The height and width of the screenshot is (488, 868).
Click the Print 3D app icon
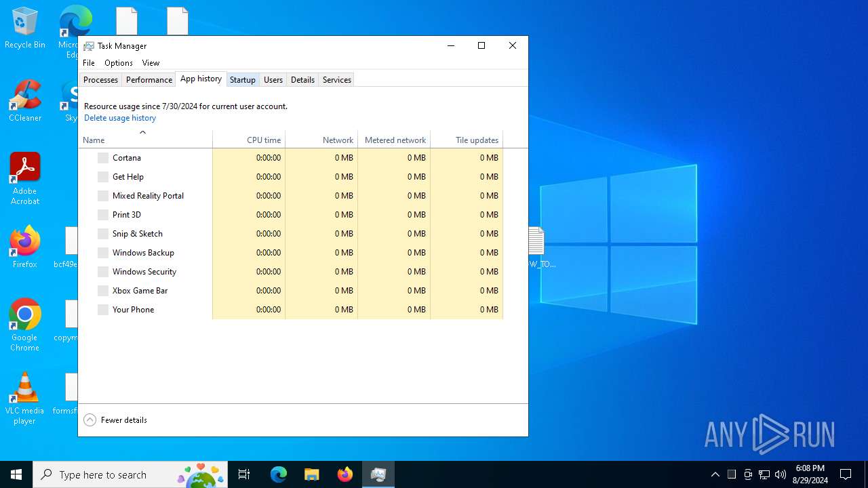click(x=103, y=215)
